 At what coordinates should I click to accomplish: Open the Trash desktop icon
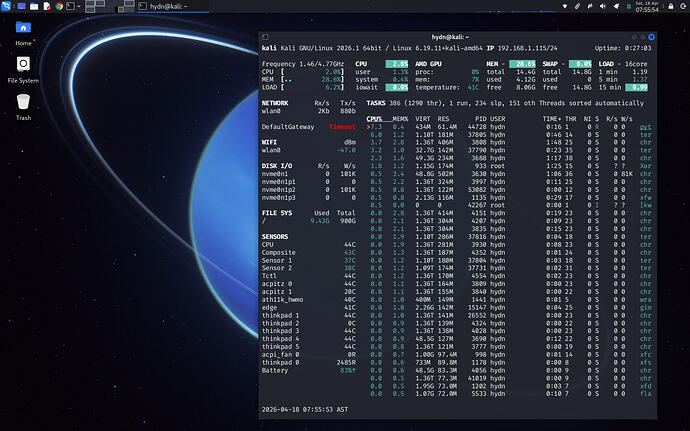point(23,107)
